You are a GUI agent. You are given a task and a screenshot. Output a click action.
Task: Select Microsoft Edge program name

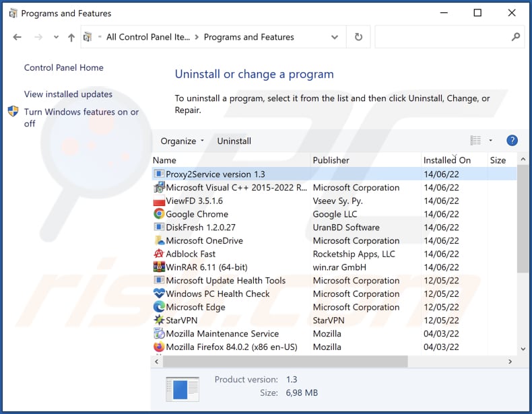195,307
